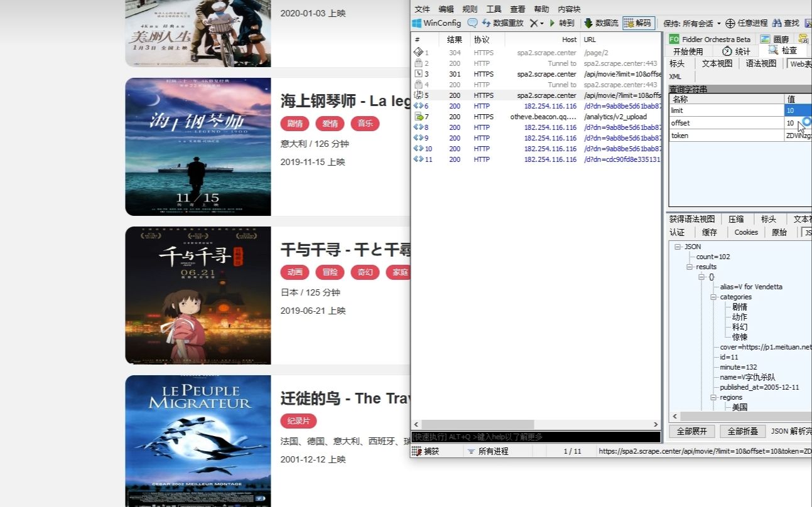Viewport: 812px width, 507px height.
Task: Click the 查找 binoculars icon
Action: pyautogui.click(x=777, y=23)
